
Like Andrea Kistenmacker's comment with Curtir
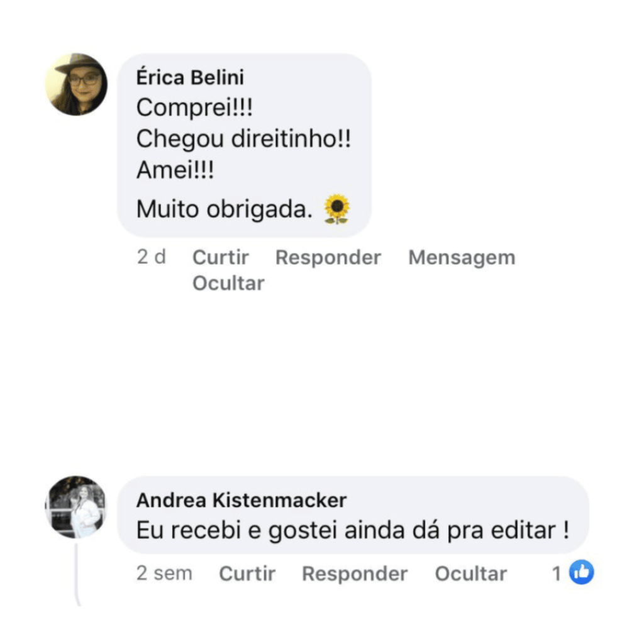coord(247,574)
